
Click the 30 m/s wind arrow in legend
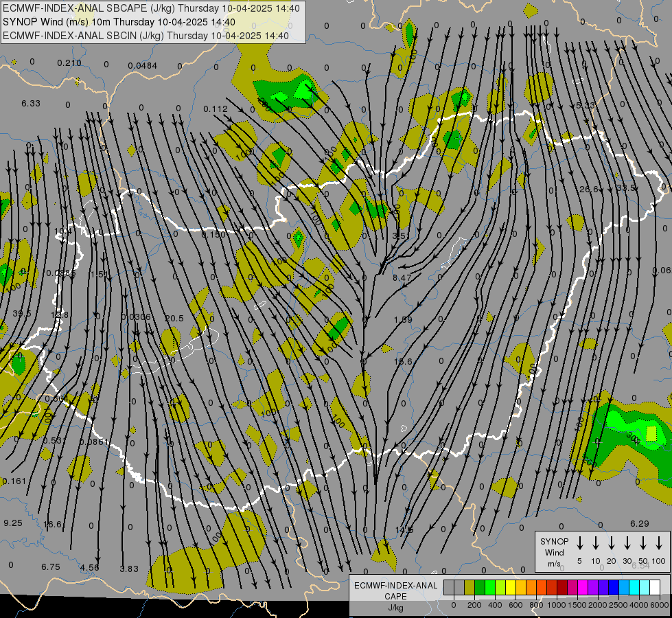point(627,543)
